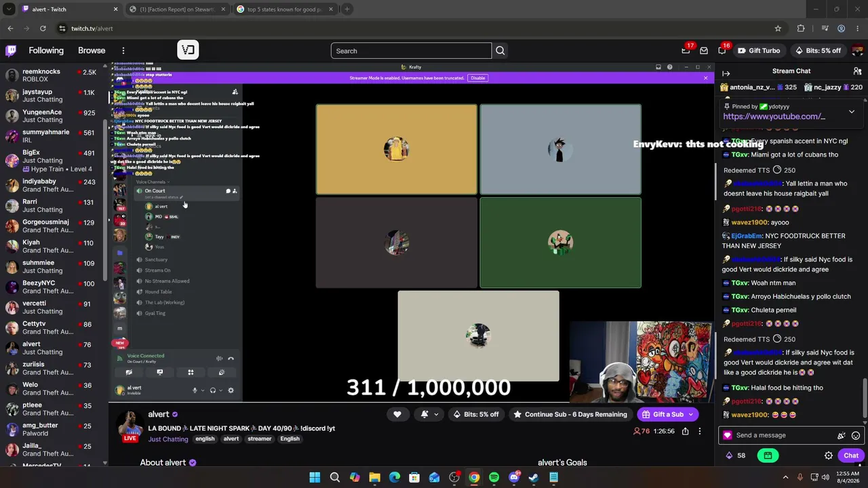Open Prime loot crown icon with 17 badge

[x=686, y=51]
